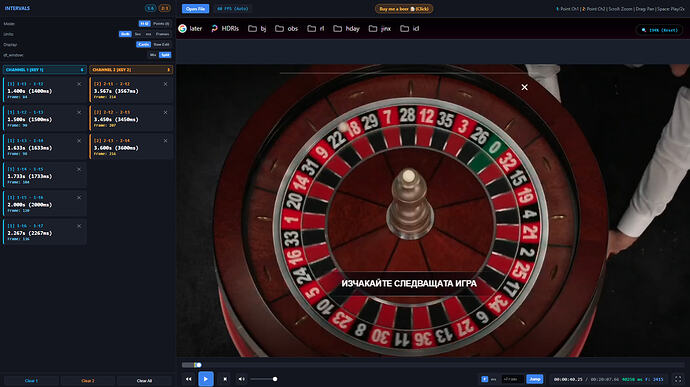Select the Channel 1 [KEY 1] header
The width and height of the screenshot is (690, 387).
[x=44, y=70]
